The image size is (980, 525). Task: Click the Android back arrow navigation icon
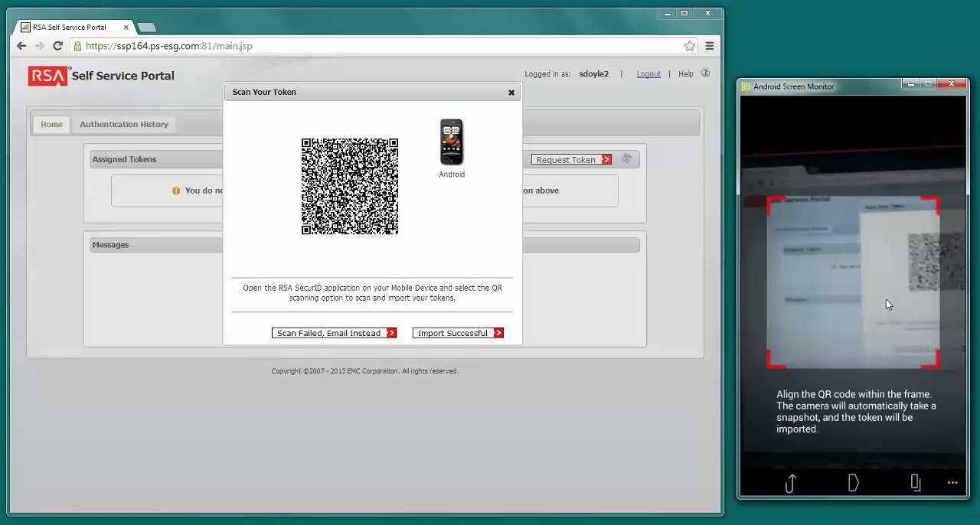(791, 483)
